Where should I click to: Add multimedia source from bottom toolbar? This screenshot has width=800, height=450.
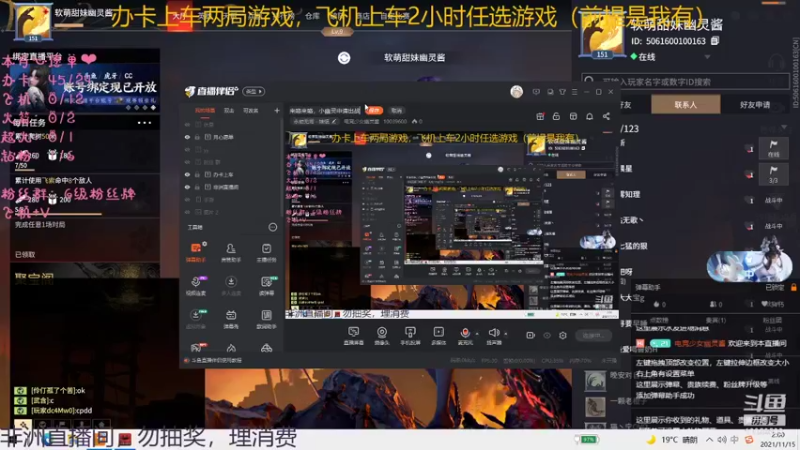coord(438,335)
